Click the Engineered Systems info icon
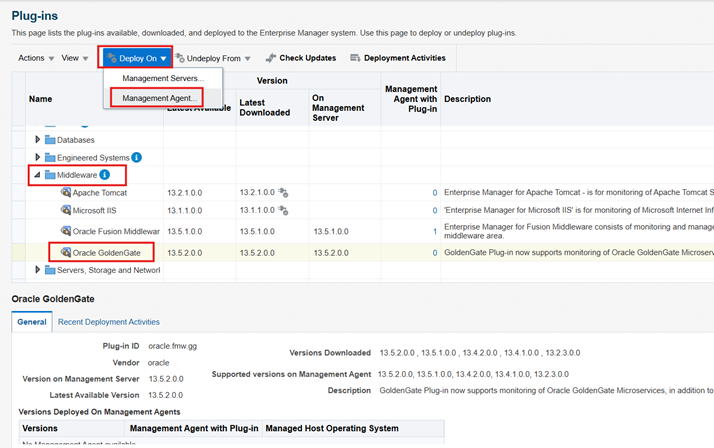714x448 pixels. pos(137,157)
